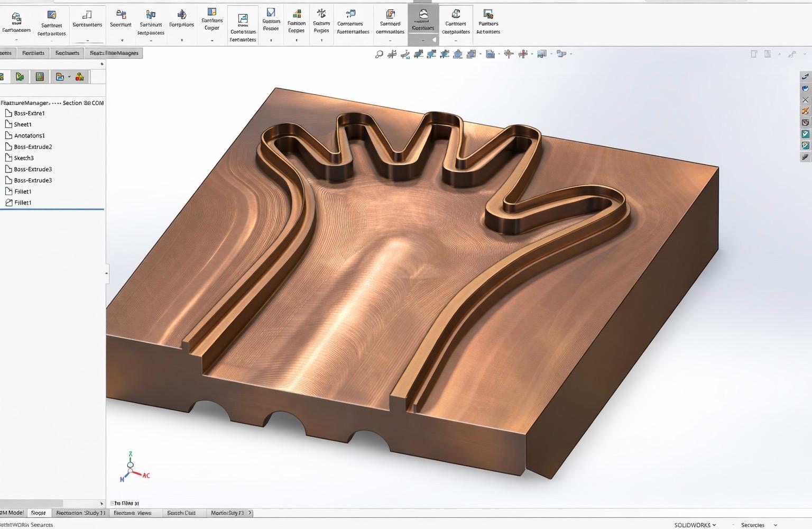The width and height of the screenshot is (812, 529).
Task: Open the Appearances icon on the right panel
Action: coord(805,111)
